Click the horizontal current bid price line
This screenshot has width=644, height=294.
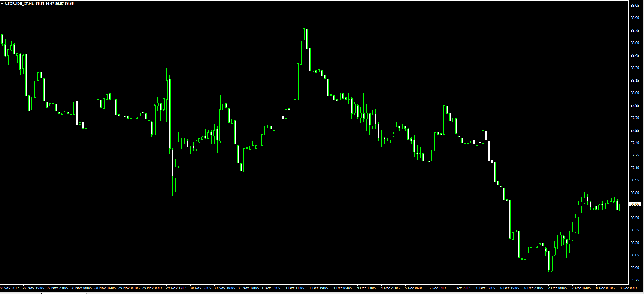click(314, 204)
